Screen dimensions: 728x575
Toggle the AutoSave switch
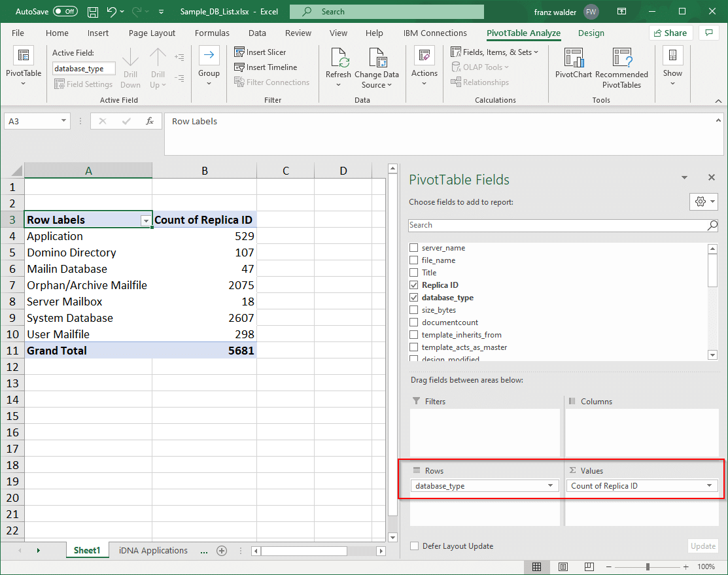coord(65,12)
